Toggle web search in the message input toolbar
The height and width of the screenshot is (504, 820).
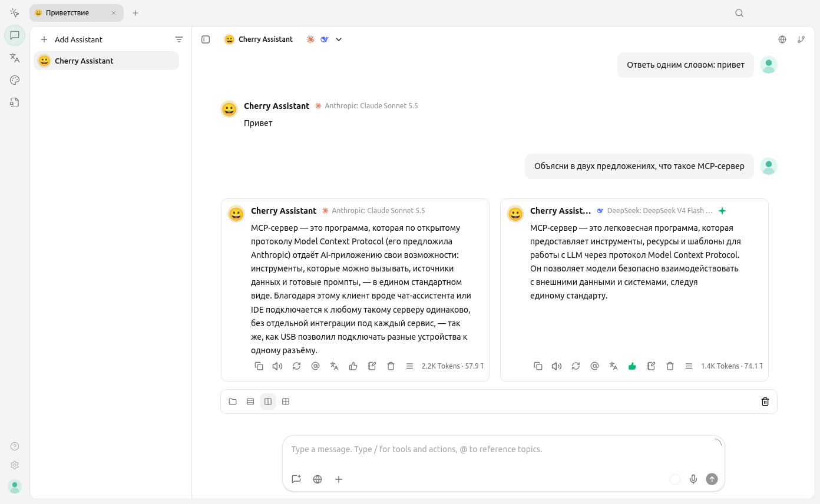click(x=318, y=479)
